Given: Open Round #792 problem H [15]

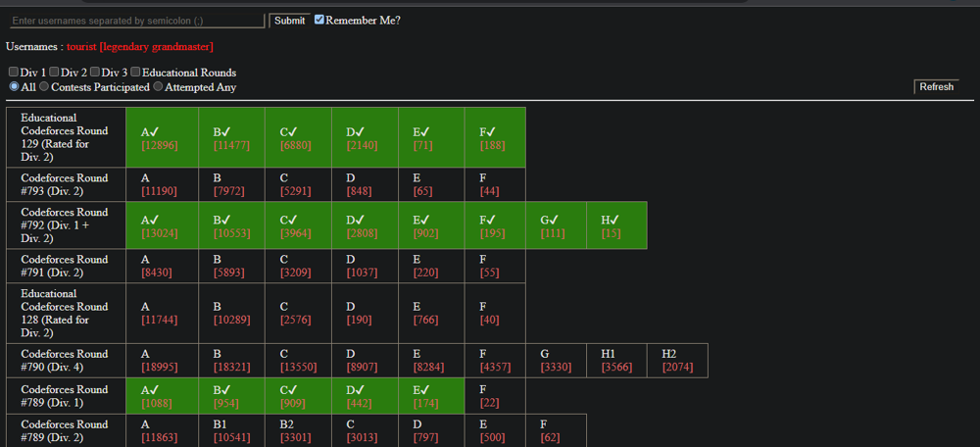Looking at the screenshot, I should coord(616,225).
